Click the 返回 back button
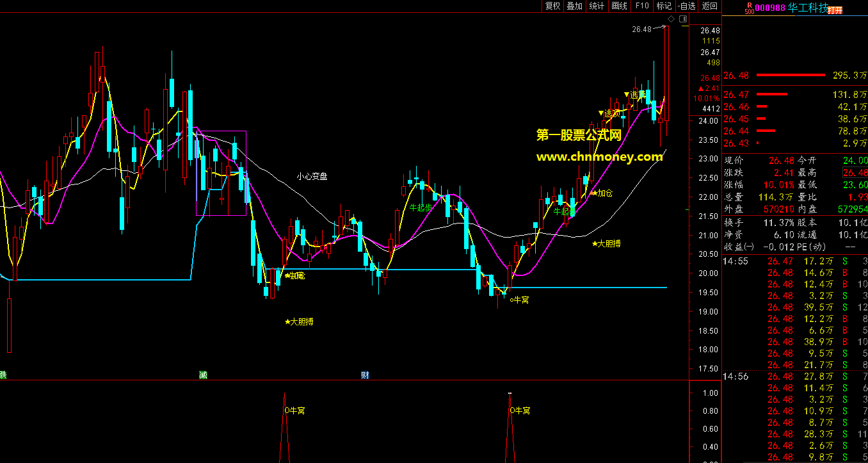868x463 pixels. point(709,6)
